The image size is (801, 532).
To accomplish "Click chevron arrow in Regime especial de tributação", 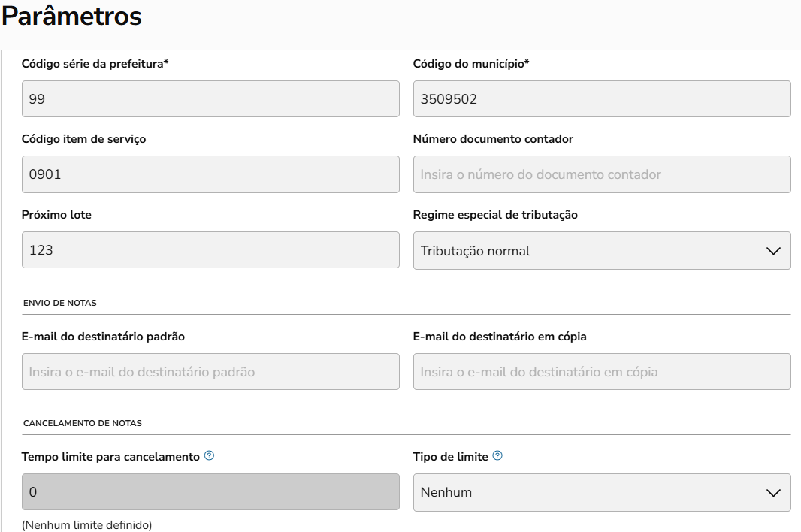I will [773, 251].
